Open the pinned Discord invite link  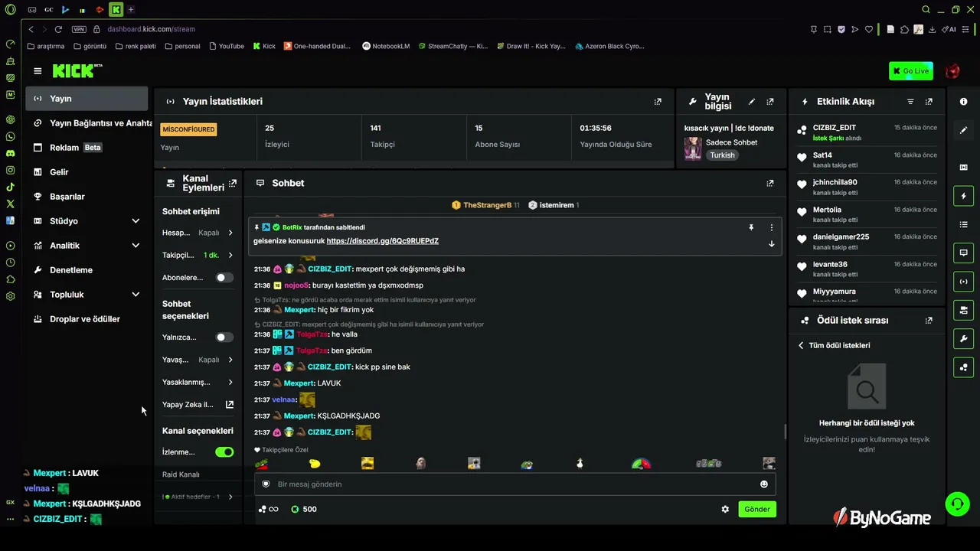tap(383, 241)
